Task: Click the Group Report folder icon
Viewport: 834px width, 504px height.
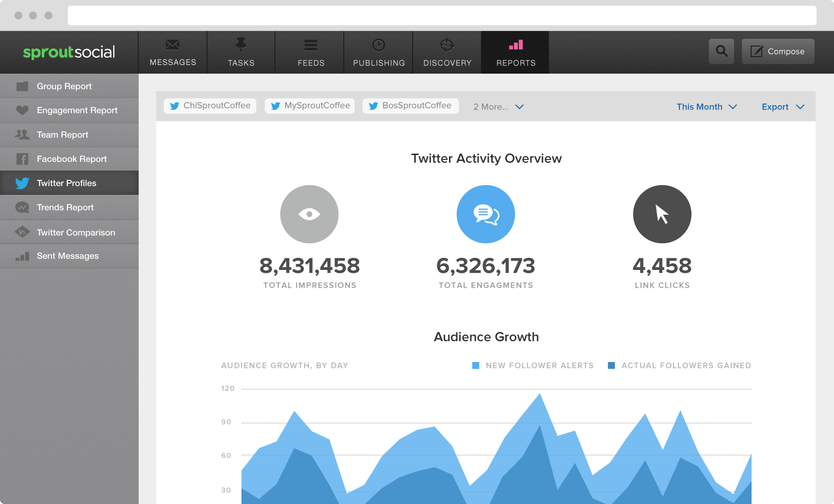Action: [x=22, y=86]
